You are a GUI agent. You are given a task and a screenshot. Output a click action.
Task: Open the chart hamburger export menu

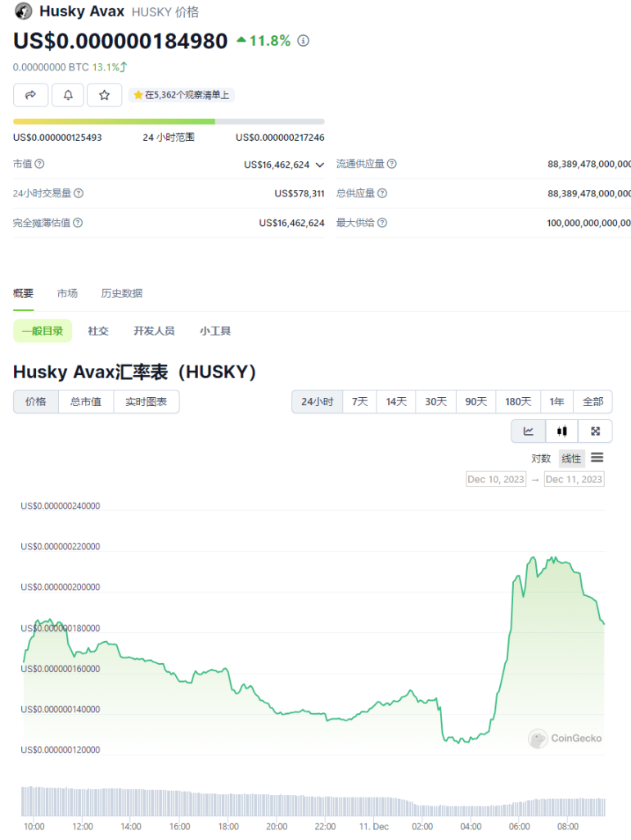point(597,458)
